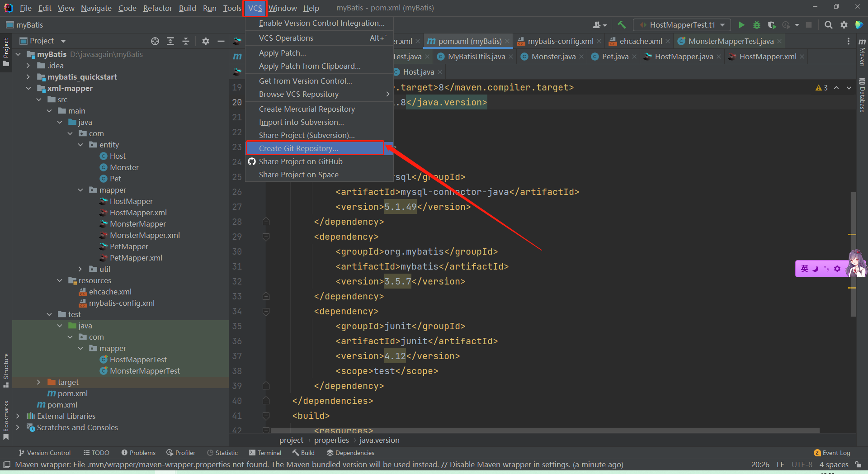
Task: Expand all icon in Project panel
Action: 170,41
